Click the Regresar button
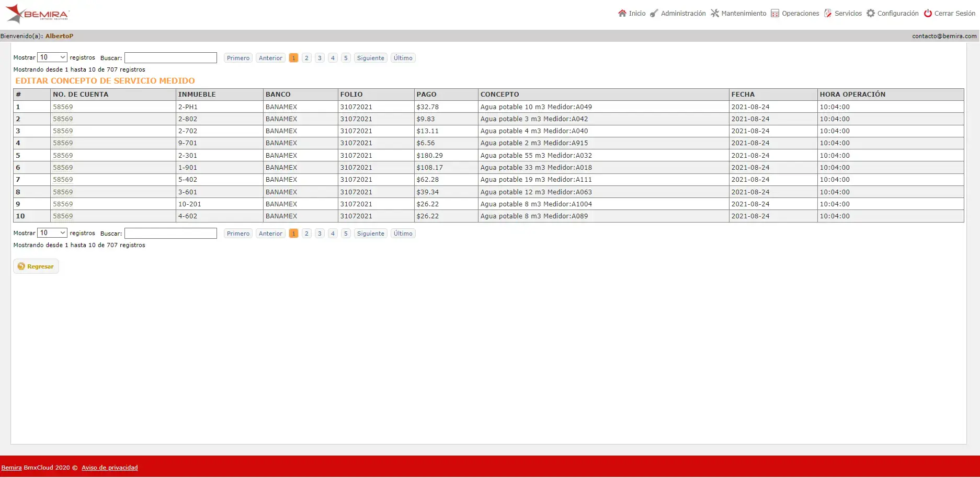Screen dimensions: 980x478 (36, 266)
